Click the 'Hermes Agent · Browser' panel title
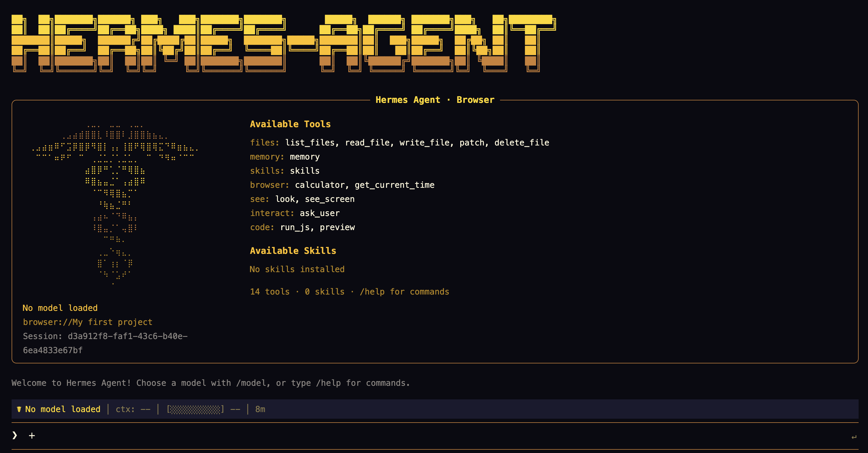 [x=435, y=100]
